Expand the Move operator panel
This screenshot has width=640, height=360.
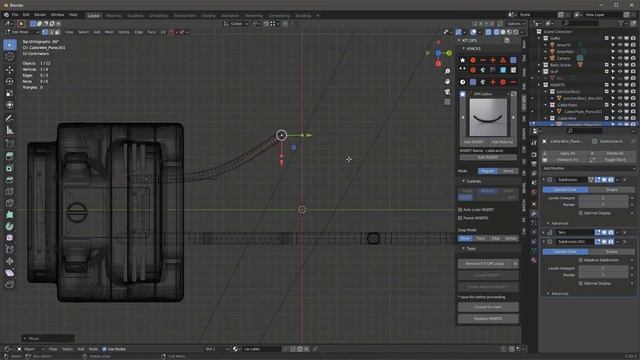[x=48, y=338]
